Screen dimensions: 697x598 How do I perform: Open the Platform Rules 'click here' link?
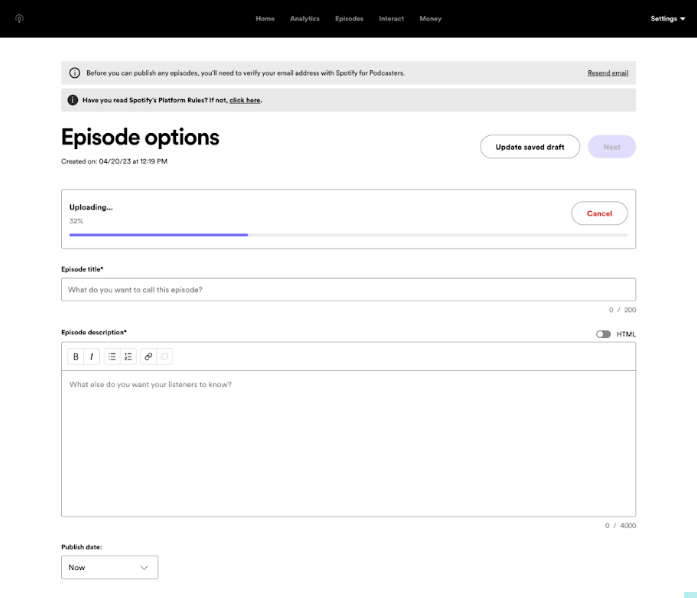[245, 100]
